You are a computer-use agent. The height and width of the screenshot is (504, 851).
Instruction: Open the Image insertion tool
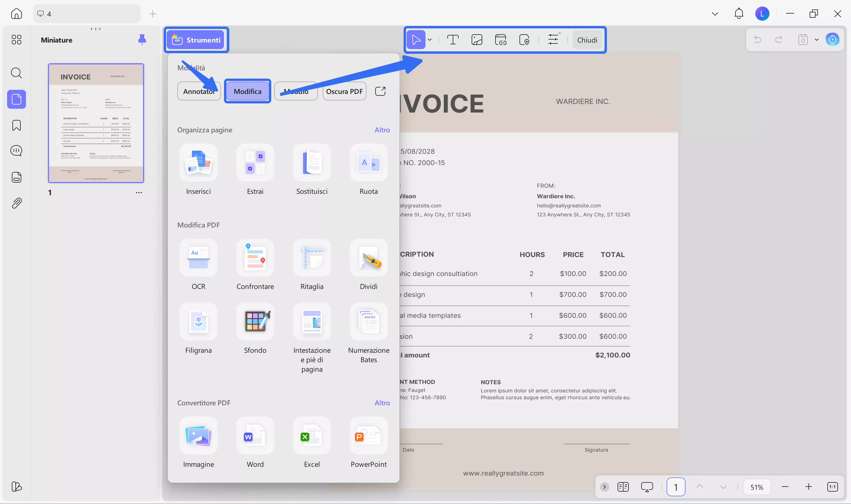tap(477, 39)
